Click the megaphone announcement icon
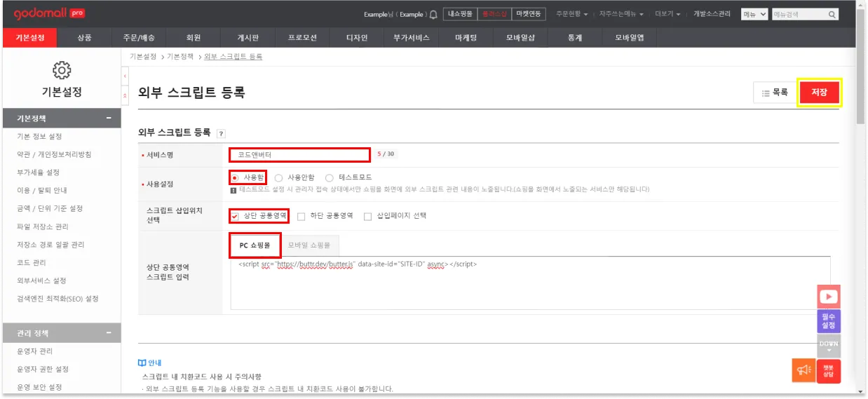This screenshot has width=868, height=399. pyautogui.click(x=803, y=370)
